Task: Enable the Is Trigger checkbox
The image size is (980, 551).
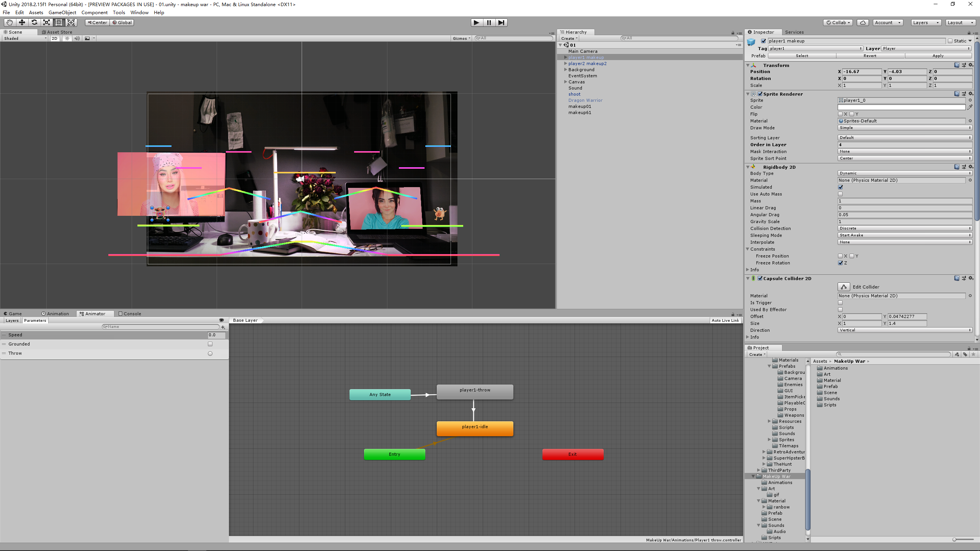Action: (840, 303)
